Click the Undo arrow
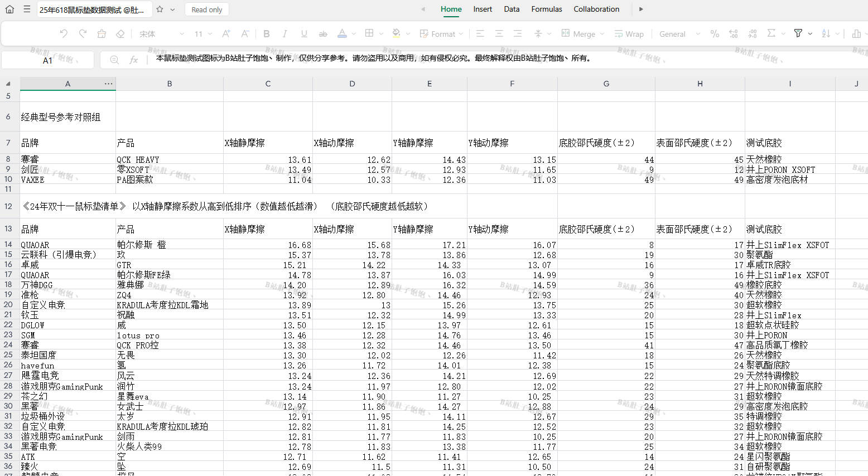This screenshot has height=476, width=868. point(64,34)
